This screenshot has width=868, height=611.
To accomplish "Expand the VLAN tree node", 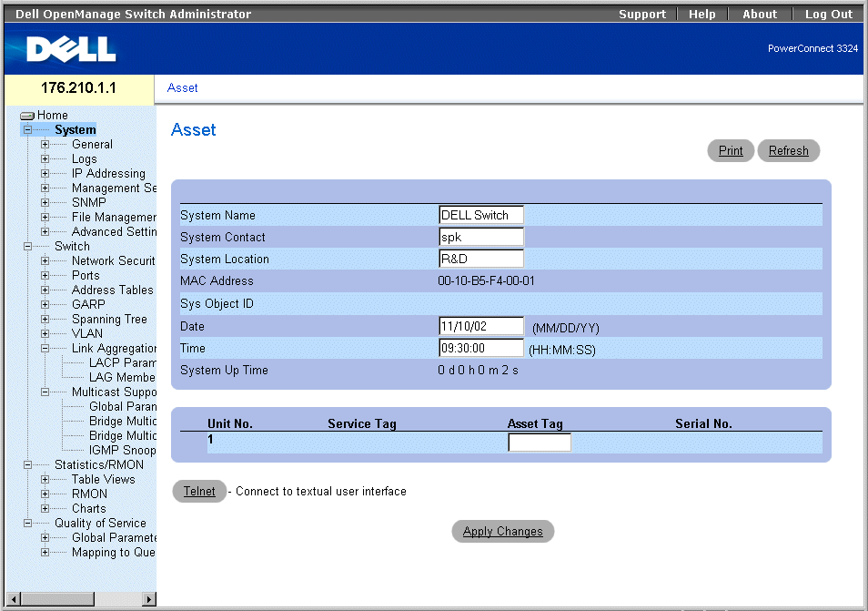I will coord(45,333).
